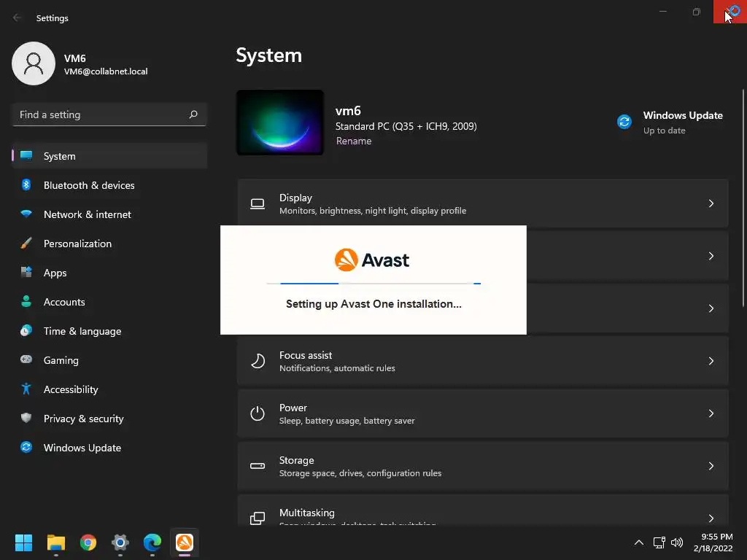Click the Time & language globe-clock icon
Viewport: 747px width, 560px height.
click(26, 330)
